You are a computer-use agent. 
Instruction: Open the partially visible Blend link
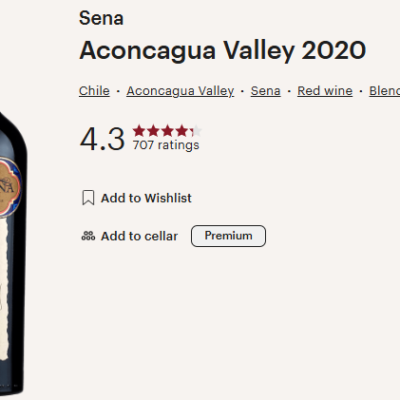(x=385, y=91)
